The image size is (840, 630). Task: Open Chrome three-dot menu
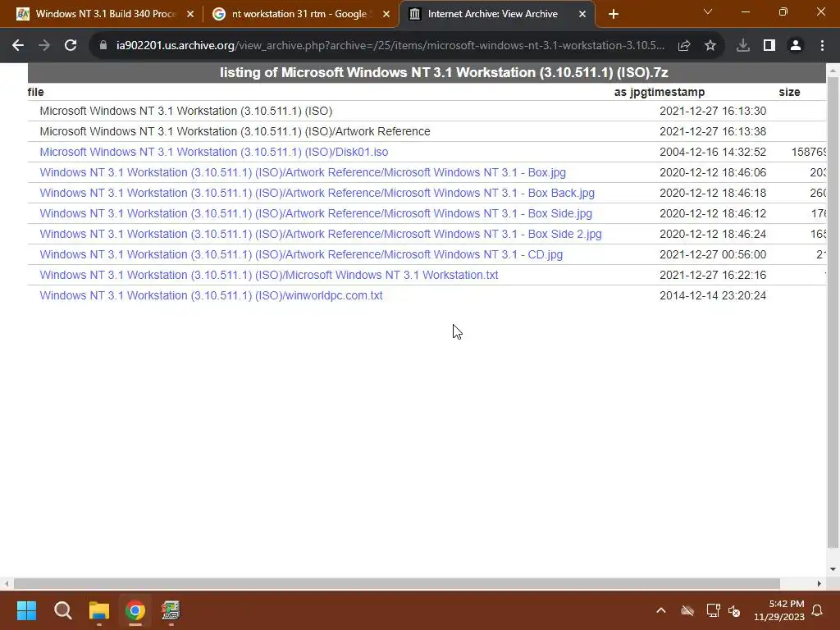(822, 46)
